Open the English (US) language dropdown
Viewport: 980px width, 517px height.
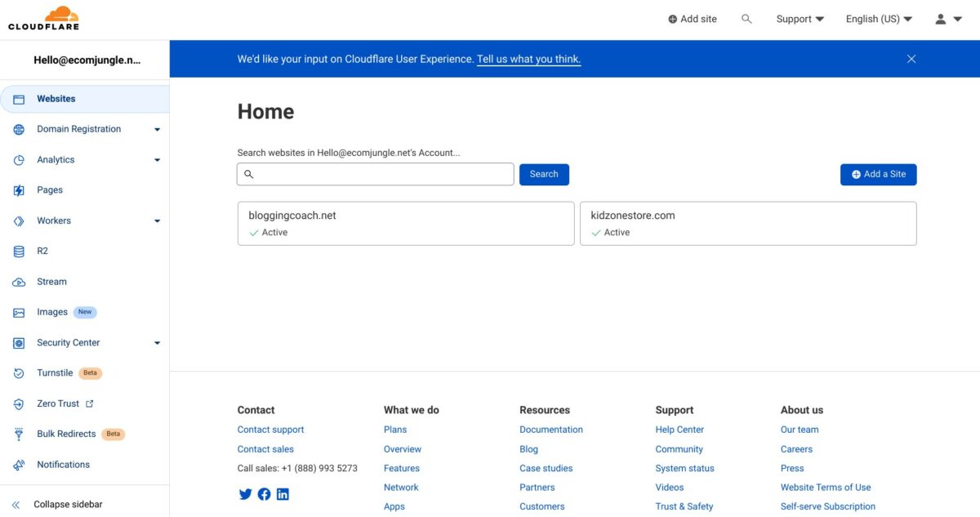coord(879,19)
